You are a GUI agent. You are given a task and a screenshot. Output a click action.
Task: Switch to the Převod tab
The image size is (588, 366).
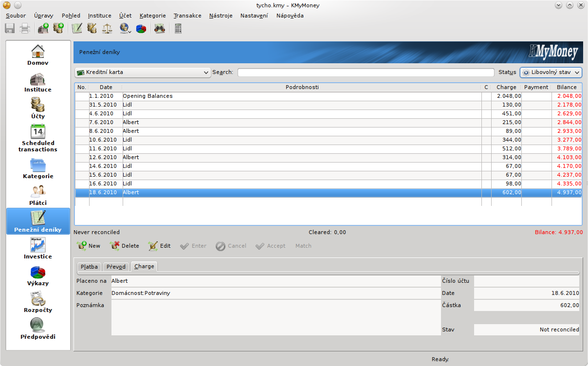click(x=116, y=267)
